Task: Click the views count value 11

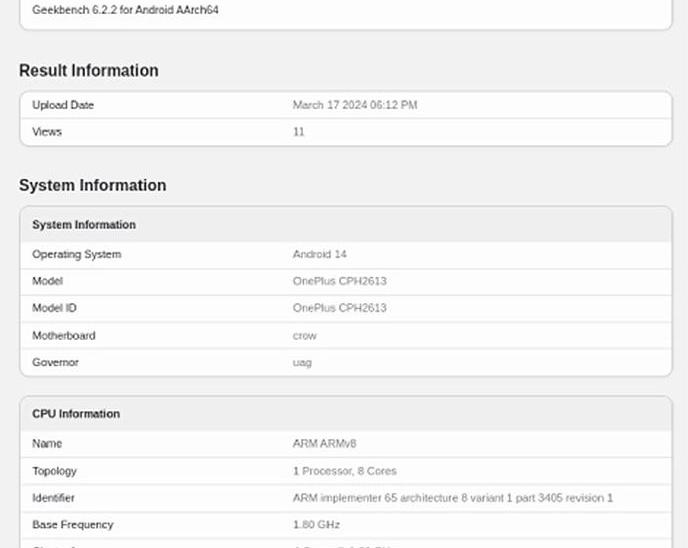Action: (299, 132)
